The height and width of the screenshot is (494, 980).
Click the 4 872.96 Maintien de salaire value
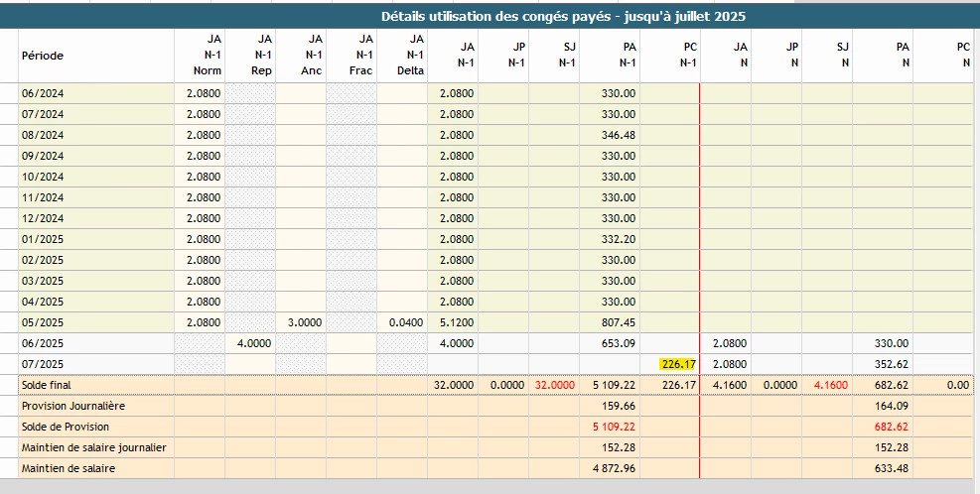pyautogui.click(x=615, y=468)
